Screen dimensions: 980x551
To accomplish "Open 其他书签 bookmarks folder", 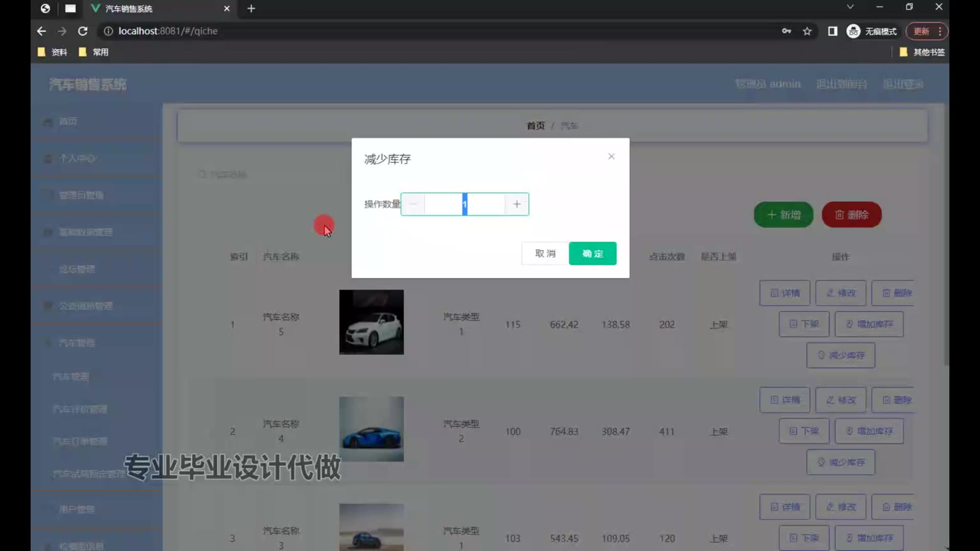I will coord(922,52).
